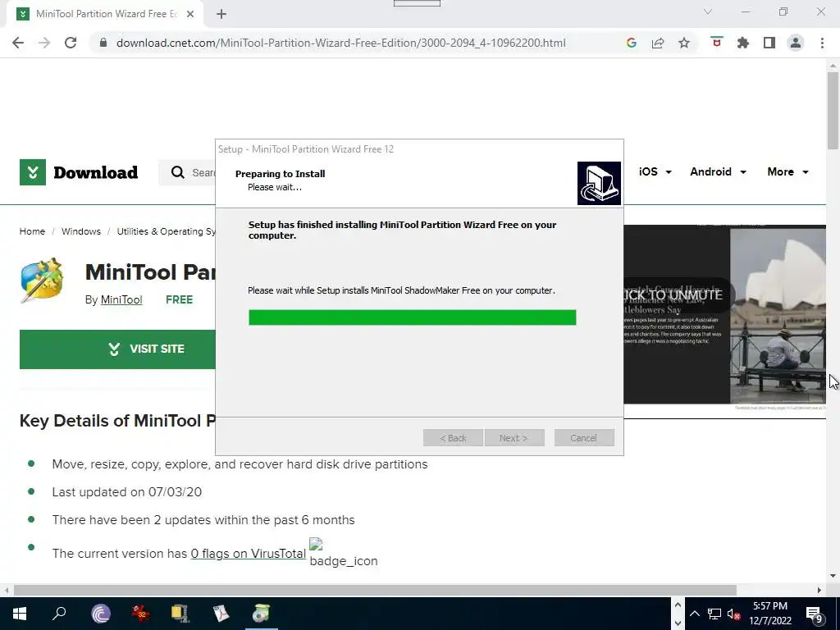The image size is (840, 630).
Task: Reload the current page
Action: 71,43
